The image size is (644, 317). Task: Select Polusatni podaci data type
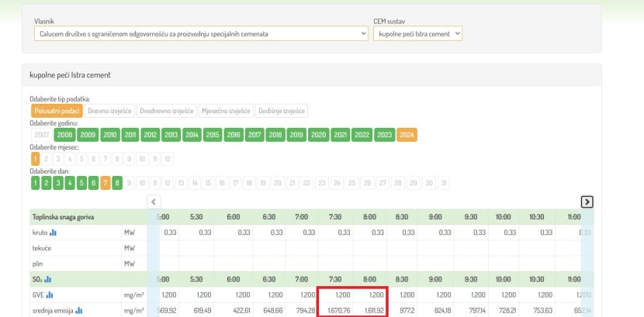tap(57, 111)
